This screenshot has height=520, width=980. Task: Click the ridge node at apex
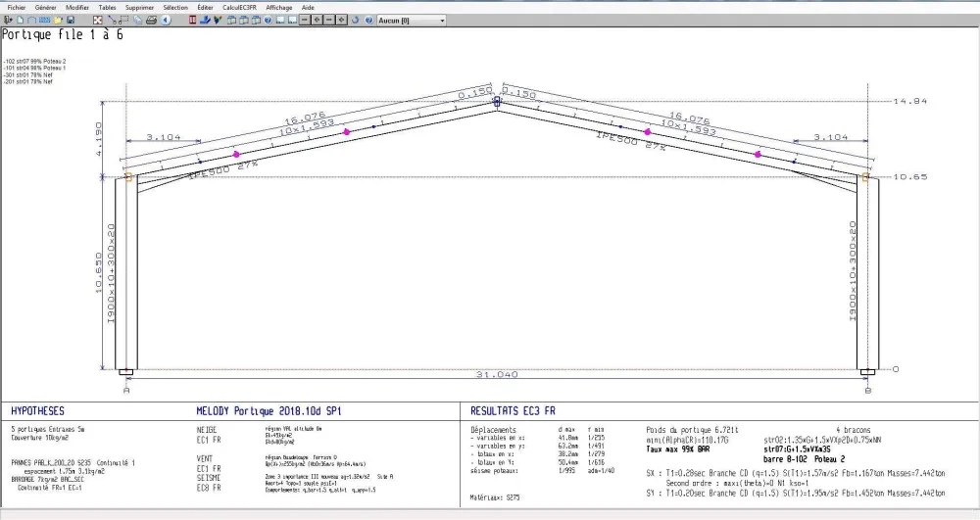tap(498, 101)
